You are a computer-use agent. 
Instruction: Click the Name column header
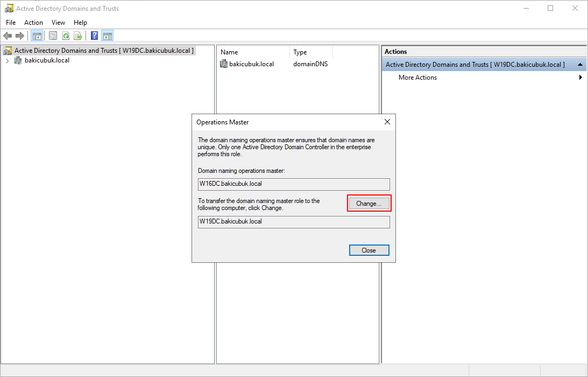click(253, 52)
